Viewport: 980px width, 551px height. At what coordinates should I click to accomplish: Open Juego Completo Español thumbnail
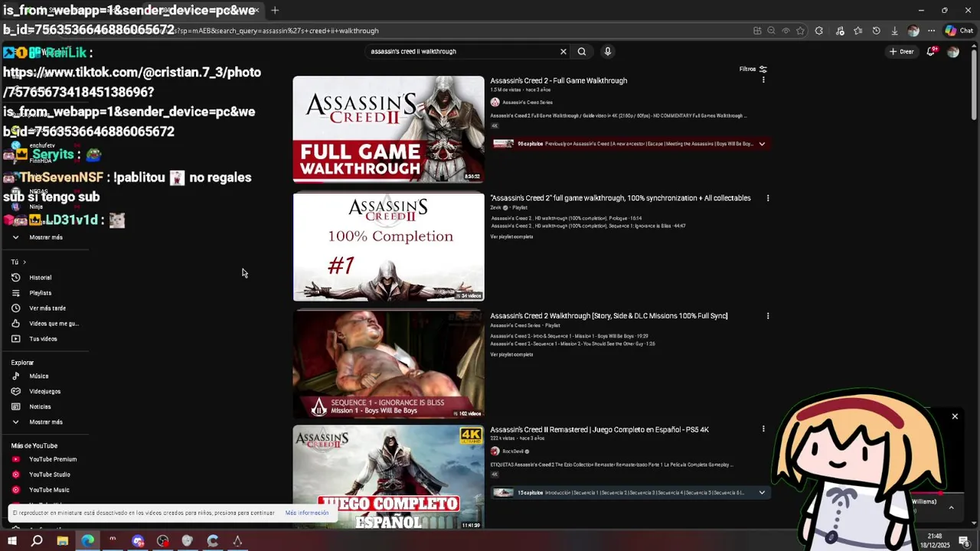388,478
